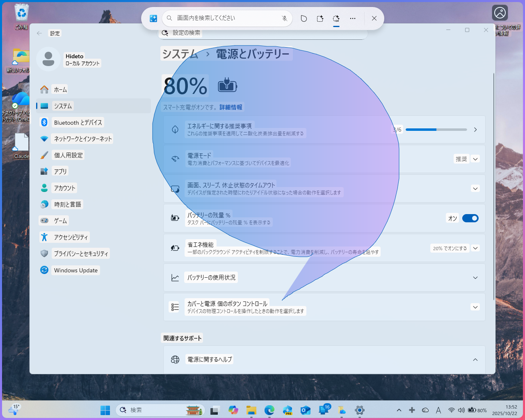Click the OneDrive cloud icon in the tray
The height and width of the screenshot is (420, 525).
click(425, 410)
